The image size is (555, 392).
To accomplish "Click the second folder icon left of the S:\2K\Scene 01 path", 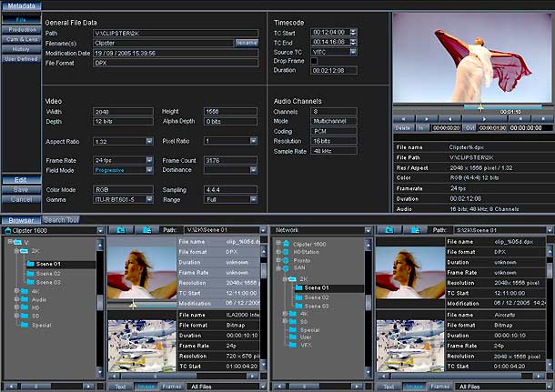I will point(415,230).
